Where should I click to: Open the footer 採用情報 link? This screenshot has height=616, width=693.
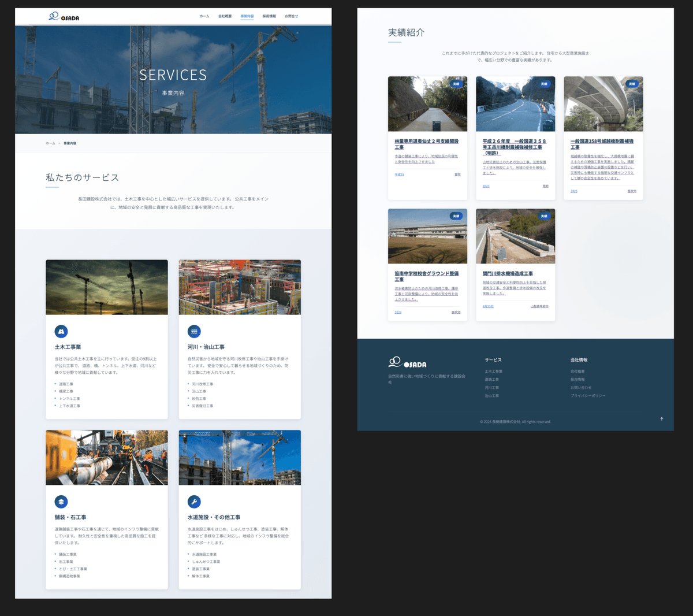tap(577, 380)
